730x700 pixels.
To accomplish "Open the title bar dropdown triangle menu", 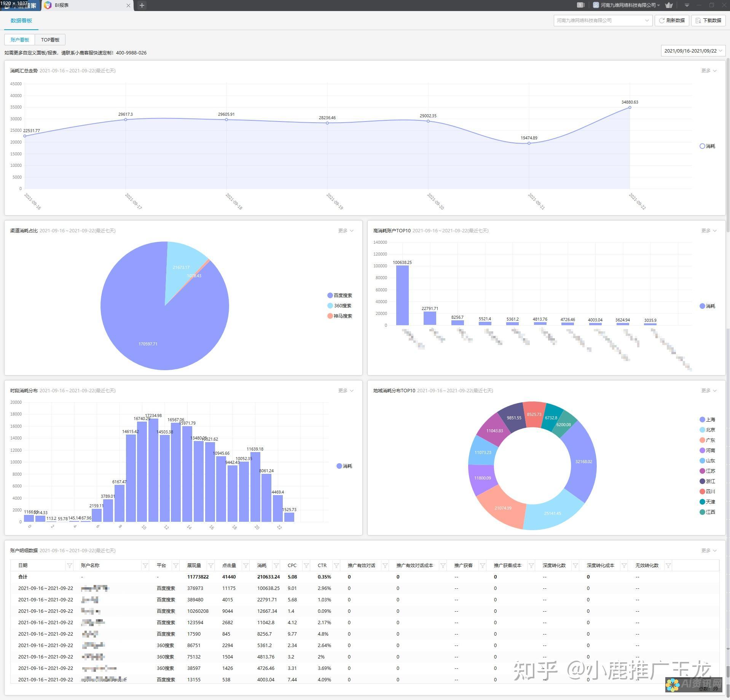I will point(687,5).
